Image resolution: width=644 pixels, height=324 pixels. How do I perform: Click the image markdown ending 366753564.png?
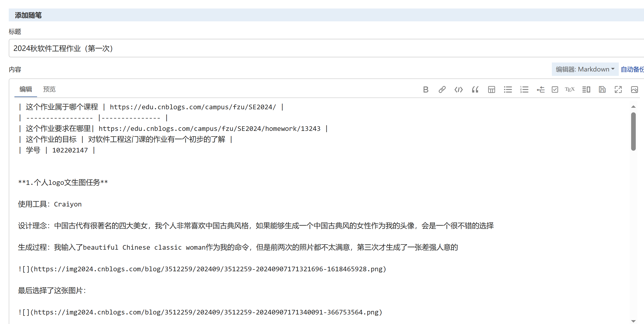[200, 312]
